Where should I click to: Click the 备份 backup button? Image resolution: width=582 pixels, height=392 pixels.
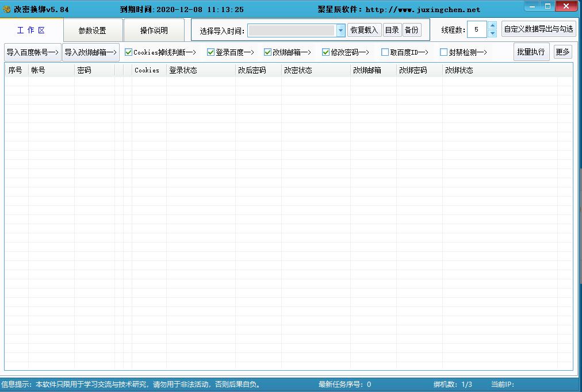coord(412,30)
